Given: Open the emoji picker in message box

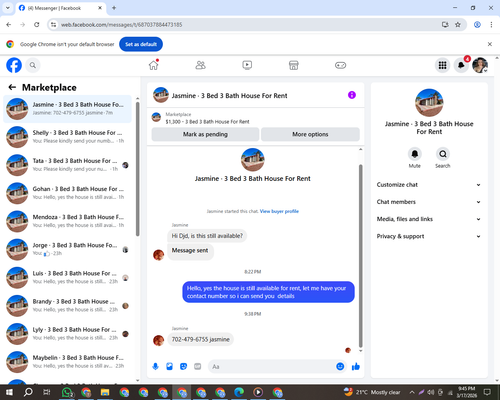Looking at the screenshot, I should (340, 367).
